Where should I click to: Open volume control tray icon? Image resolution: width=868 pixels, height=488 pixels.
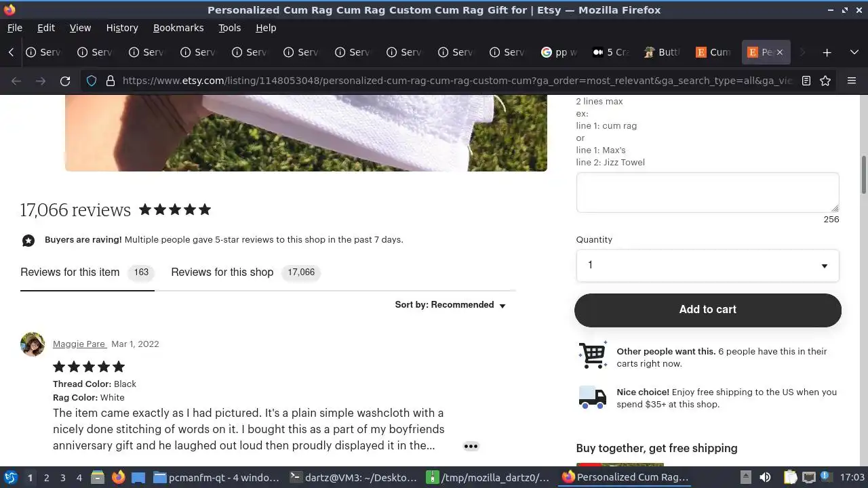pos(765,478)
